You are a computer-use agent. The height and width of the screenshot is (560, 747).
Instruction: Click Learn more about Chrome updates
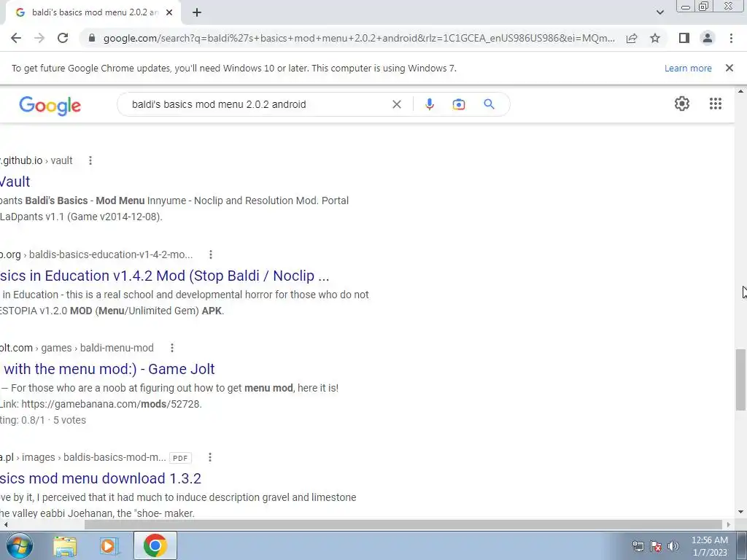tap(688, 68)
